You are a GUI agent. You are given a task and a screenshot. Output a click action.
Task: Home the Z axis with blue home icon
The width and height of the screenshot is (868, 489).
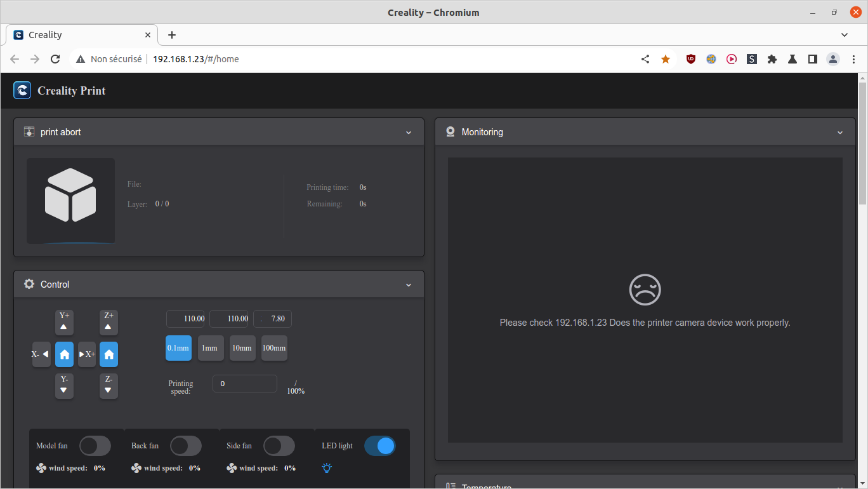[x=109, y=354]
